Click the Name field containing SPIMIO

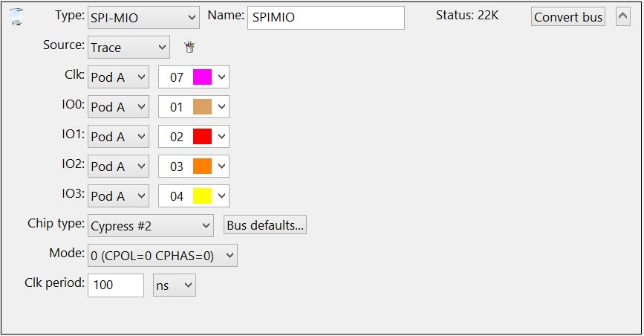click(325, 18)
